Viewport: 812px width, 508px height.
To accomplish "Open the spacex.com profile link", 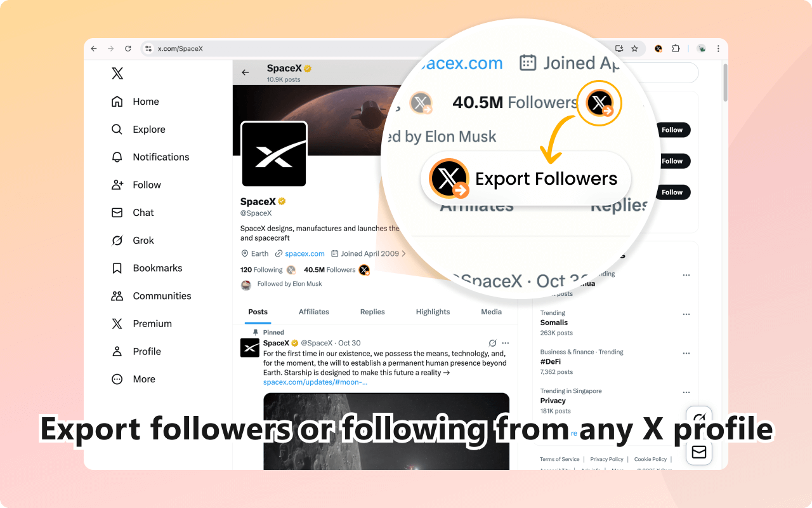I will click(304, 253).
